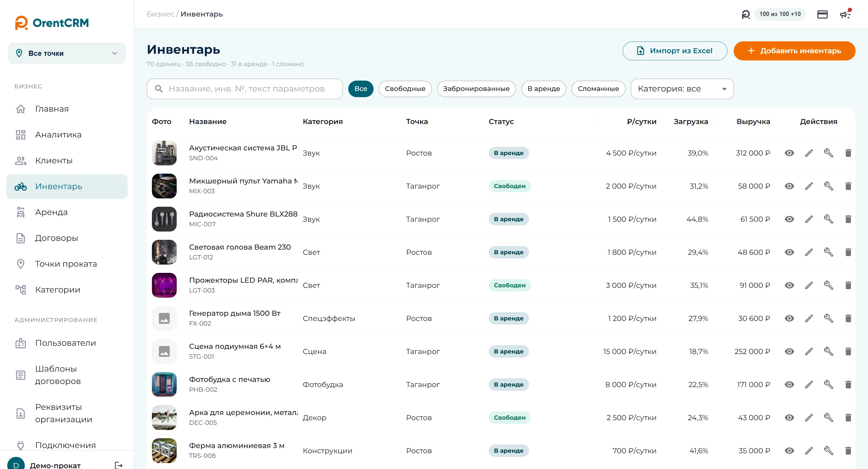Select the Все filter chip

[x=361, y=89]
